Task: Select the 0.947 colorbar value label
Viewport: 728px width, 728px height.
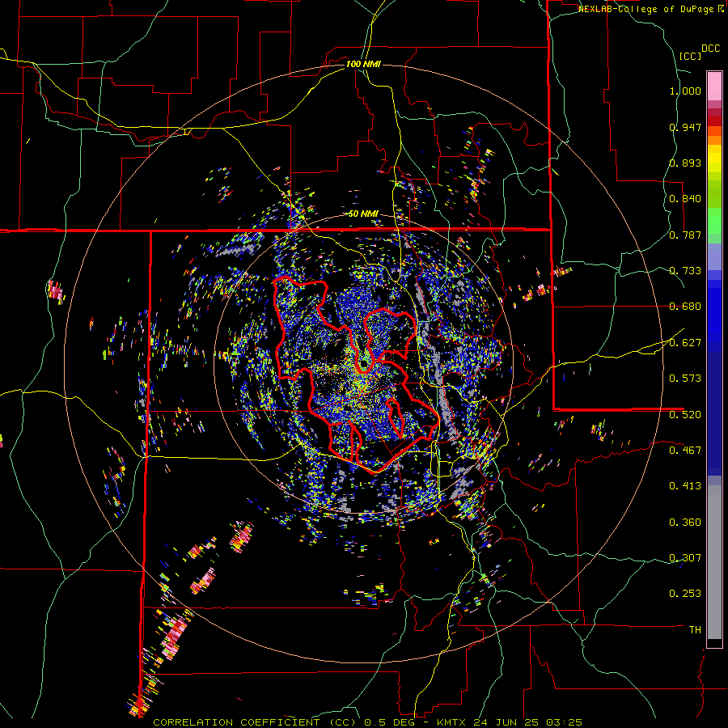Action: (685, 127)
